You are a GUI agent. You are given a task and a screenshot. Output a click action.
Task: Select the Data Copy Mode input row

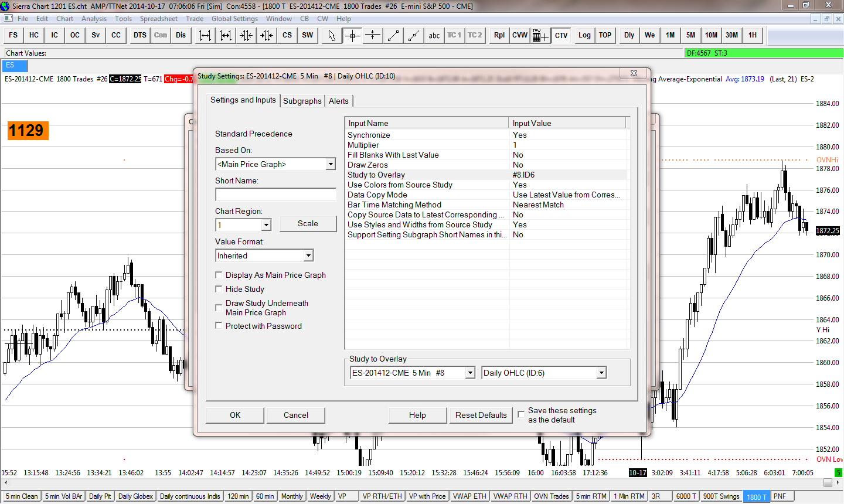click(x=486, y=195)
